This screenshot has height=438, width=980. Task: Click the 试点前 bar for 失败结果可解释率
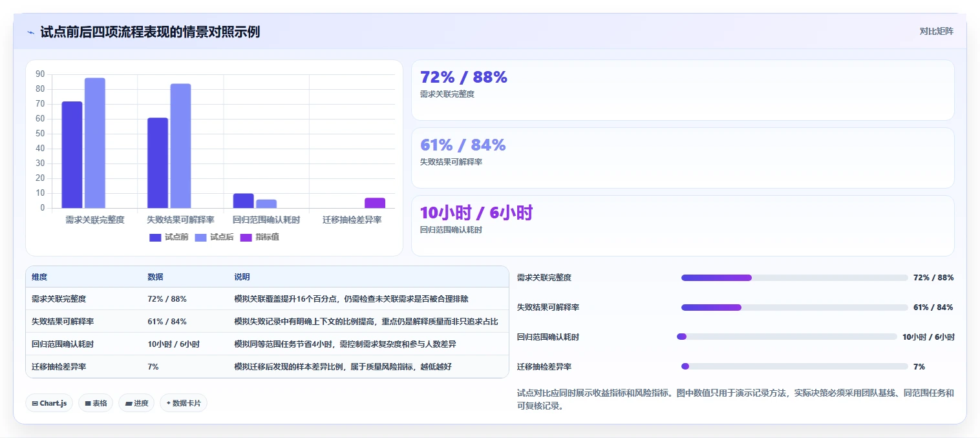coord(158,163)
